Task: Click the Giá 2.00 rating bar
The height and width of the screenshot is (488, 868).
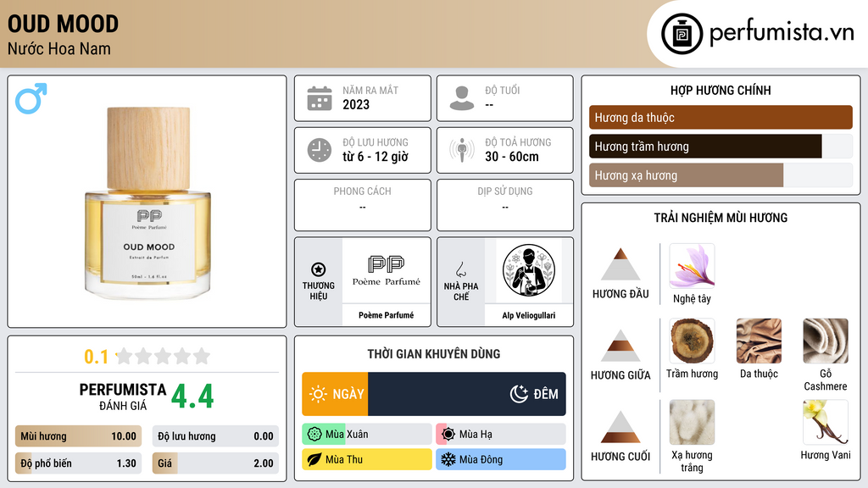Action: 215,463
